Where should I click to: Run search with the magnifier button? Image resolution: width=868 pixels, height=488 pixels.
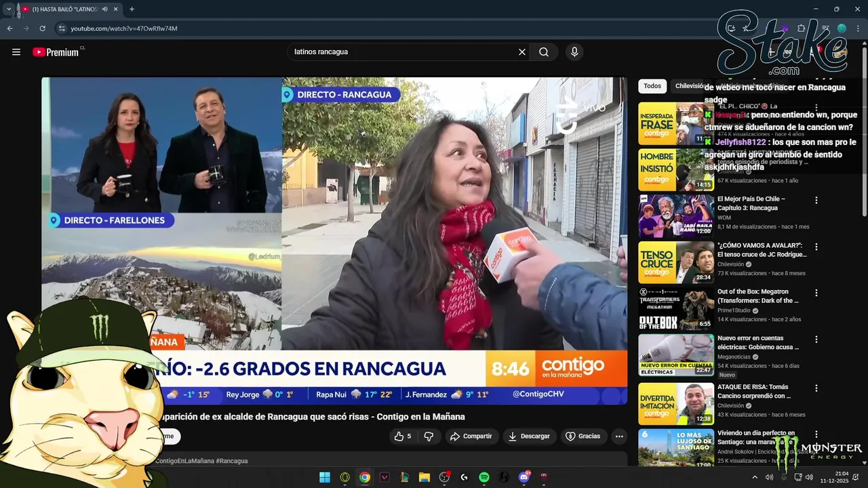[544, 52]
